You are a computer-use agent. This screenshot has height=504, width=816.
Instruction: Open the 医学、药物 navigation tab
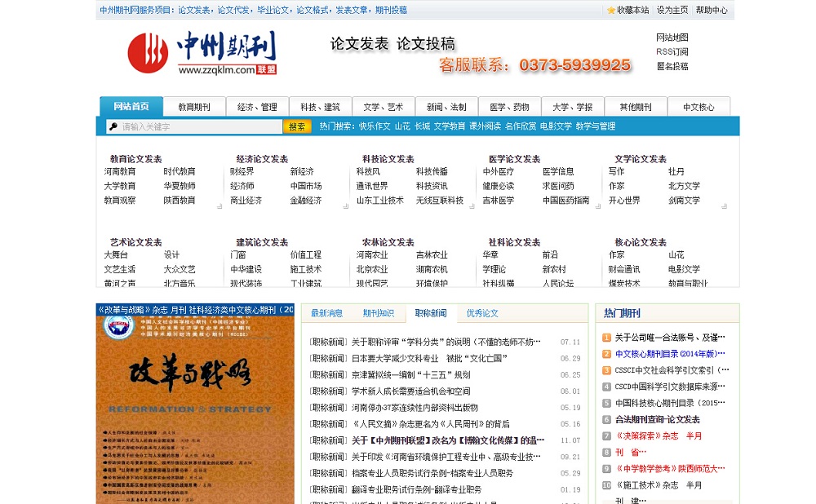509,107
